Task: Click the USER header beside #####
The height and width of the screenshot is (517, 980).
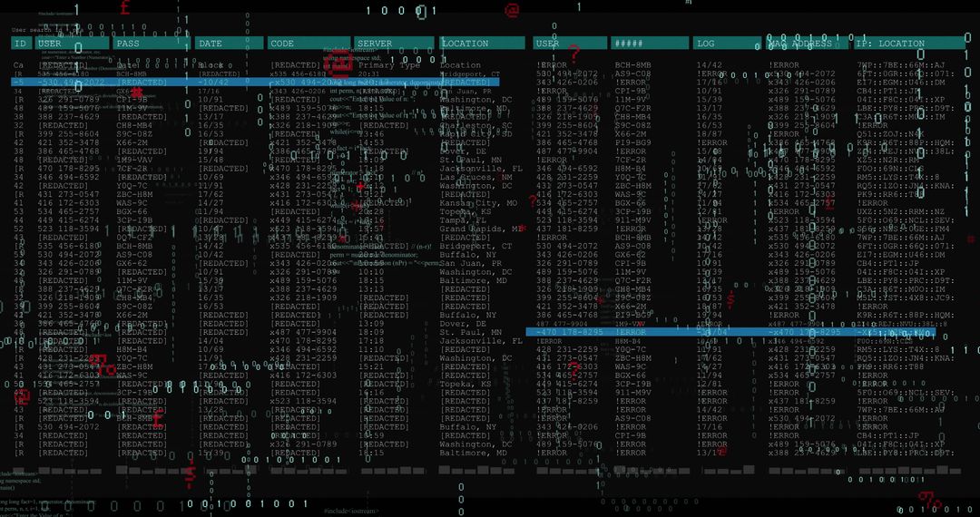Action: pos(570,44)
